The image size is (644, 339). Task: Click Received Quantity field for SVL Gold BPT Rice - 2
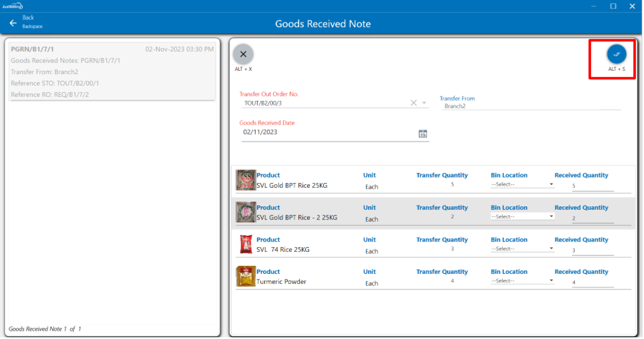click(592, 218)
